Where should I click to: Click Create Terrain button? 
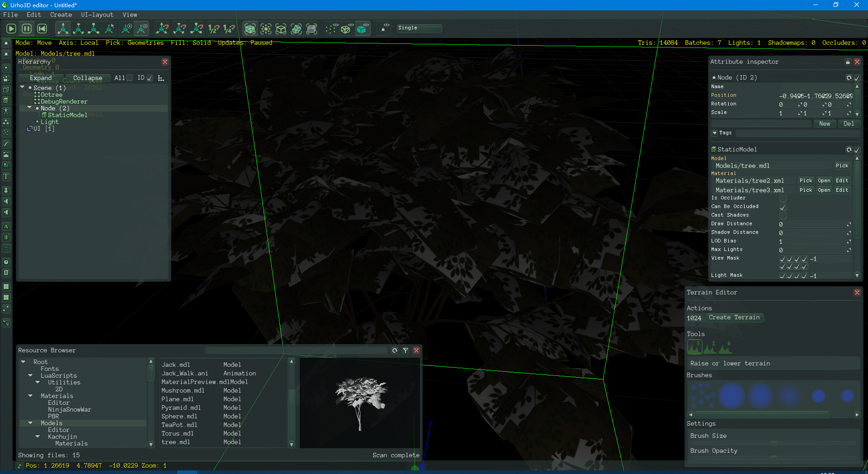(734, 318)
